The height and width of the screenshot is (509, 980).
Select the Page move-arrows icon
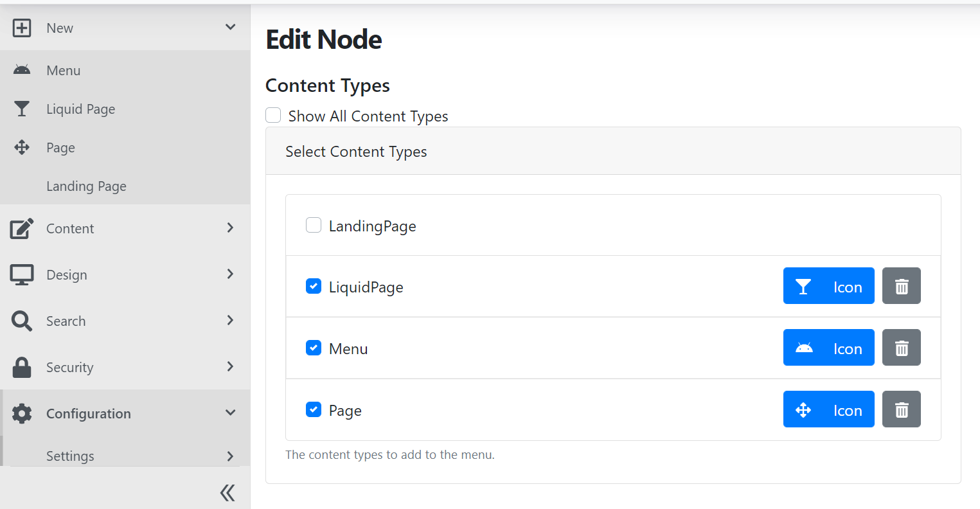(x=22, y=147)
